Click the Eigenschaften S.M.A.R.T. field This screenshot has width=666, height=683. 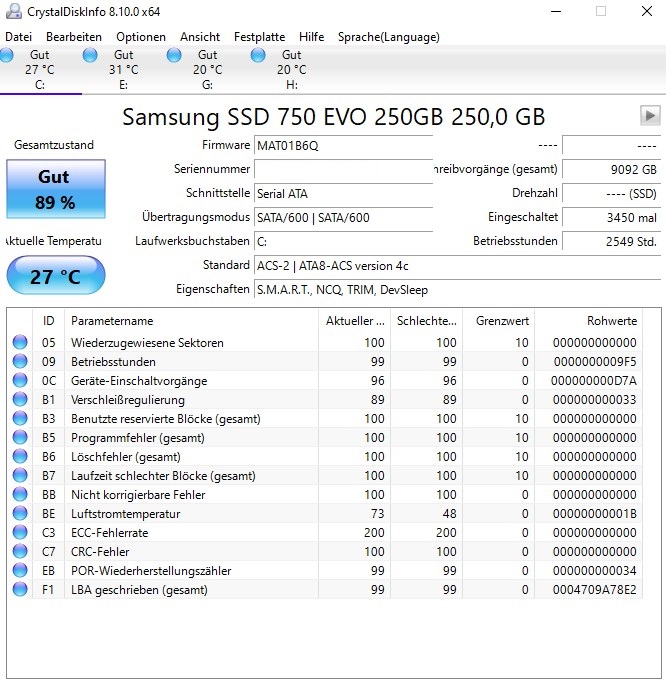[457, 289]
